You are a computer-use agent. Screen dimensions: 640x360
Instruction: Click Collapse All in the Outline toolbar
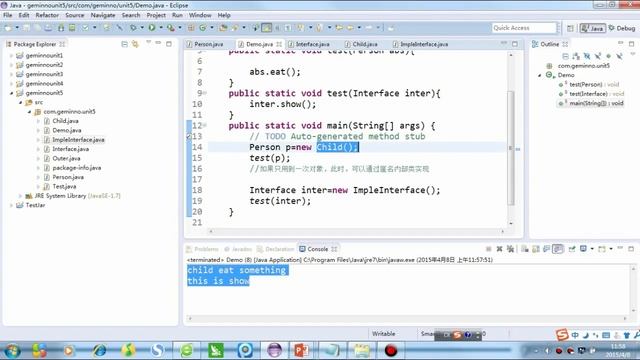[565, 56]
